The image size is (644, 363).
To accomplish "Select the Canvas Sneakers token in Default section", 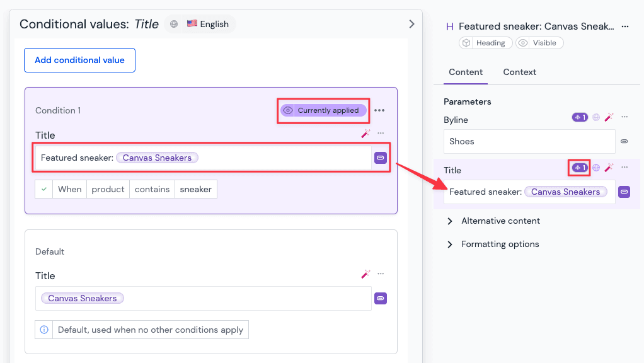I will tap(82, 298).
